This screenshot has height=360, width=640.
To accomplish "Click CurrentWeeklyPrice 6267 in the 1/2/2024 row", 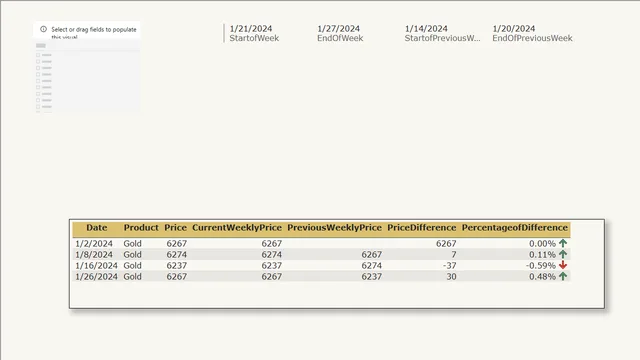I will pos(272,244).
